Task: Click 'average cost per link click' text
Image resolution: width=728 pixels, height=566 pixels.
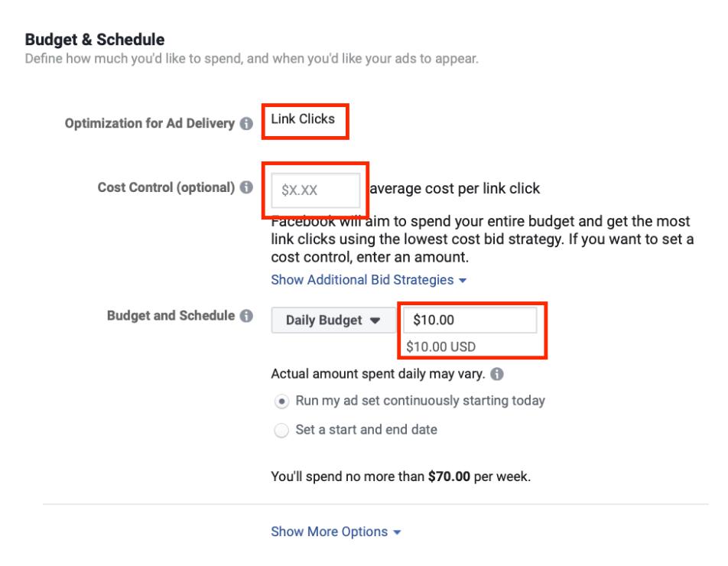Action: [x=455, y=188]
